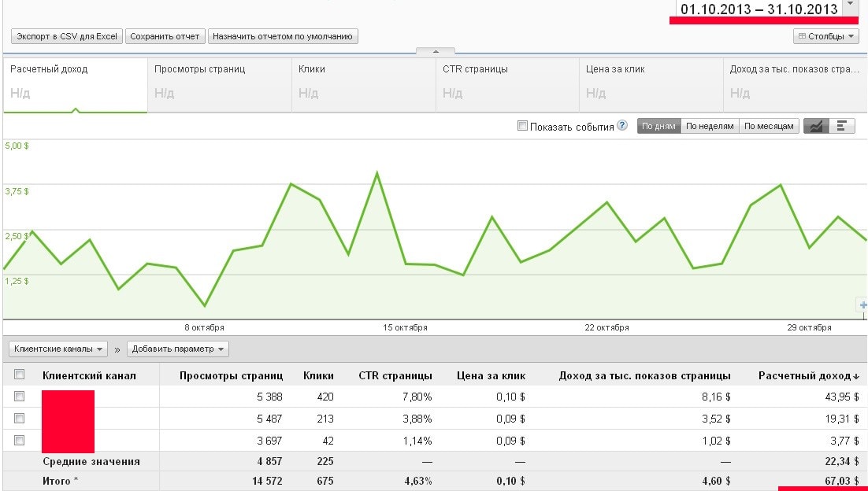Switch to table-only view icon
The height and width of the screenshot is (491, 868).
pyautogui.click(x=842, y=126)
